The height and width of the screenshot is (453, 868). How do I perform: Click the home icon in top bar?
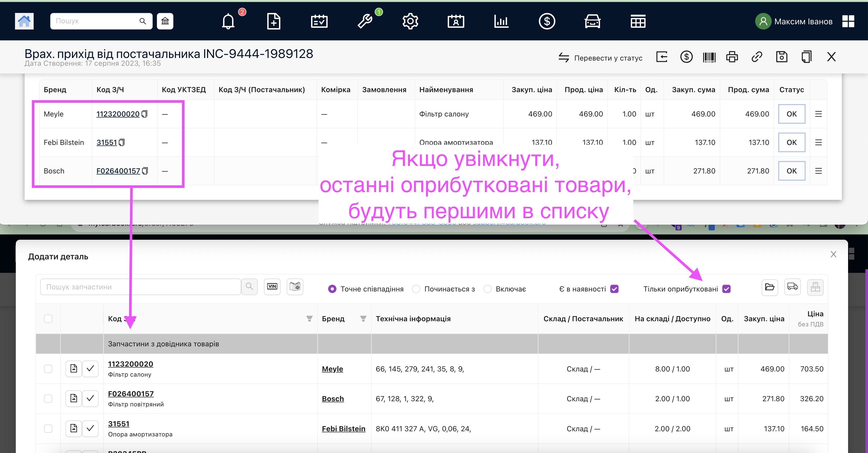24,21
